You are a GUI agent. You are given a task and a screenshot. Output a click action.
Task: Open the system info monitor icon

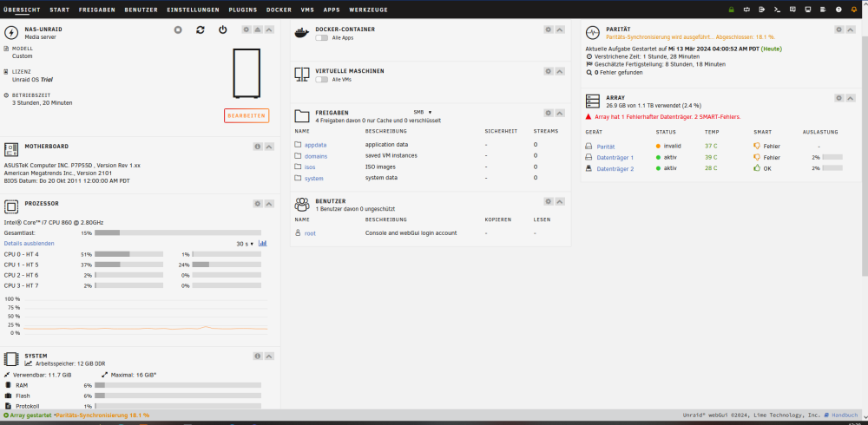pos(807,10)
